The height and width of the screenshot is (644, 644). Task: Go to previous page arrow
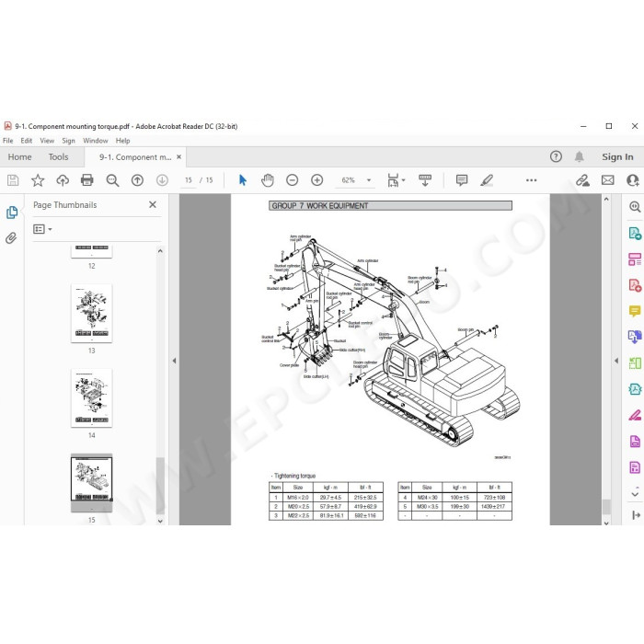click(x=137, y=180)
